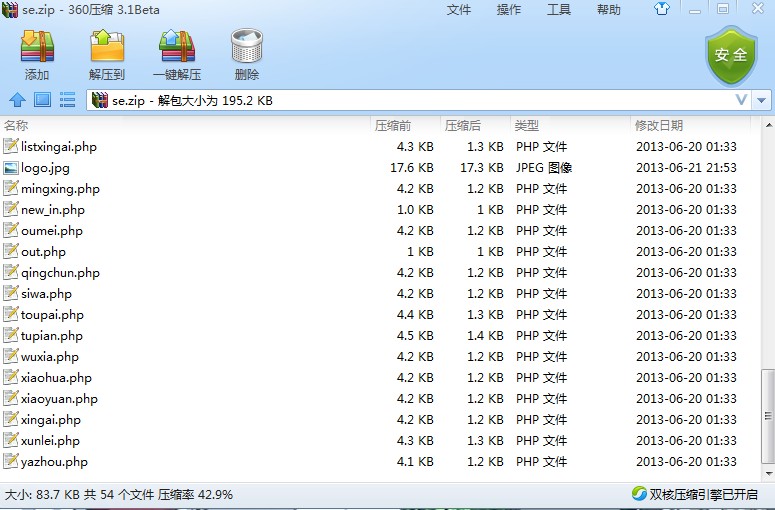Select the yazhou.php file icon
This screenshot has width=775, height=510.
coord(11,462)
